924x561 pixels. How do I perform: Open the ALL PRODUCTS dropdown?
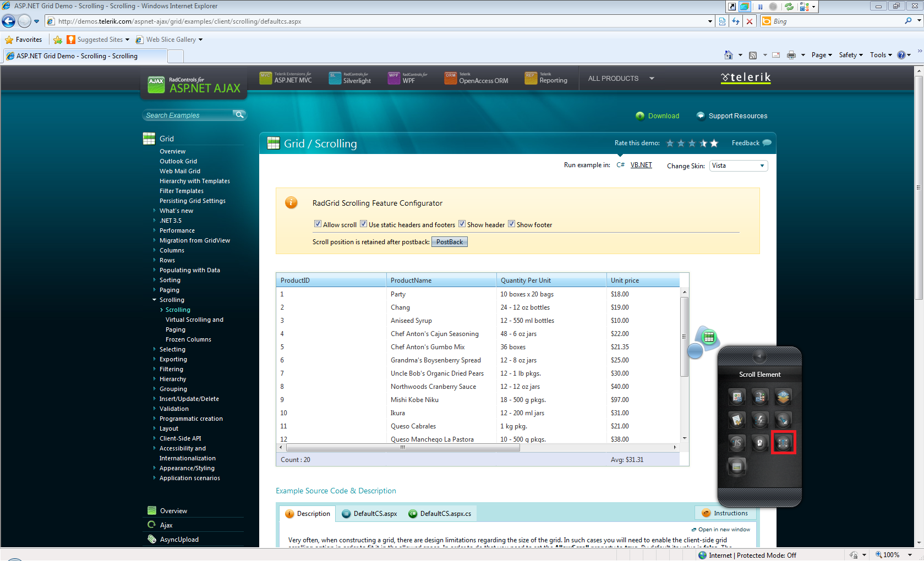pyautogui.click(x=621, y=79)
